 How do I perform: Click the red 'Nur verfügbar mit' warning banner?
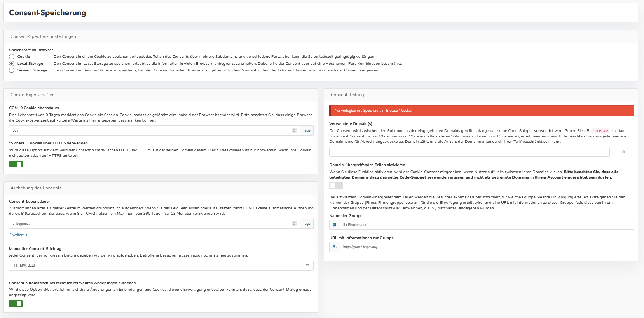coord(481,111)
